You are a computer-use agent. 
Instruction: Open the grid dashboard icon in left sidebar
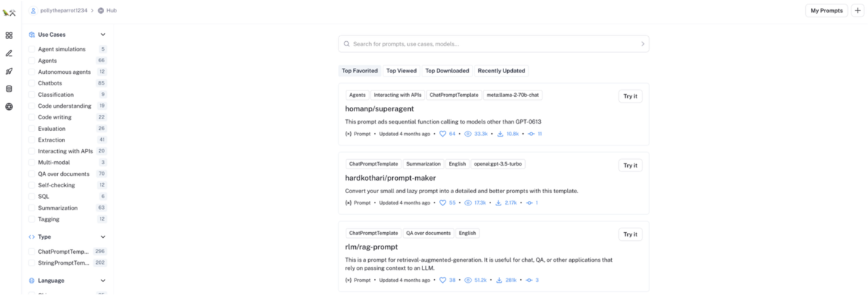[9, 35]
